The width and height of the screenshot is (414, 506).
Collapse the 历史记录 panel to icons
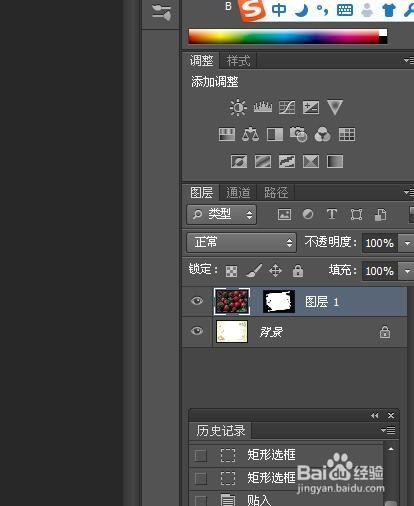point(374,415)
